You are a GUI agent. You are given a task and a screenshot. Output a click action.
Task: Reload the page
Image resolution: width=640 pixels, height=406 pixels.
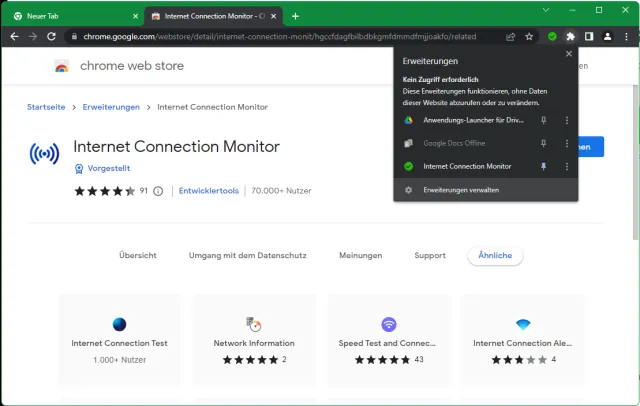[54, 36]
